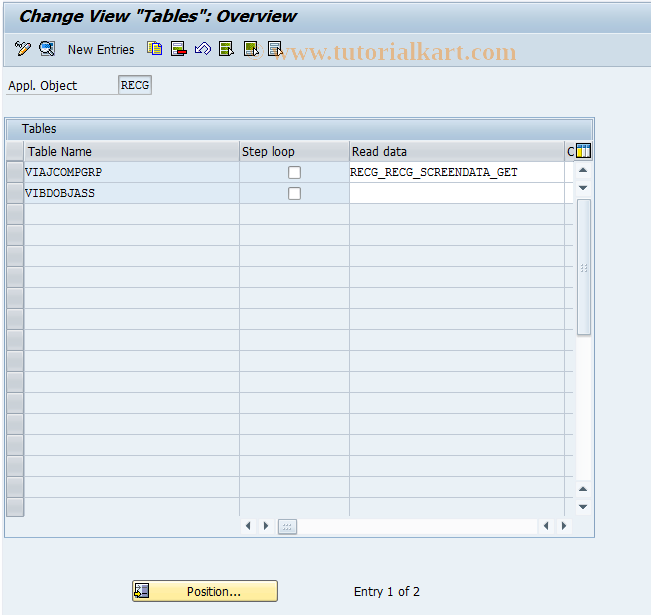This screenshot has height=615, width=651.
Task: Click horizontal scroll right arrow beside thumb
Action: tap(266, 526)
